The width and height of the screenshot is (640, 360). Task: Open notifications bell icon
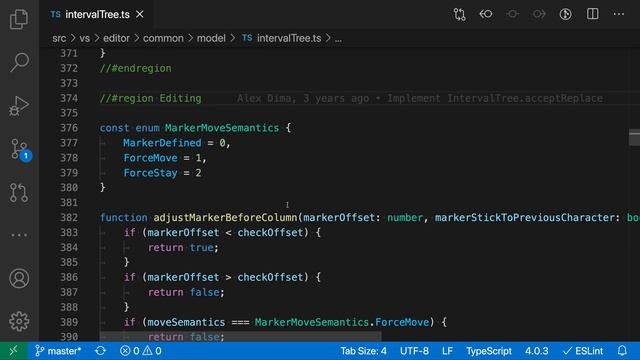622,351
